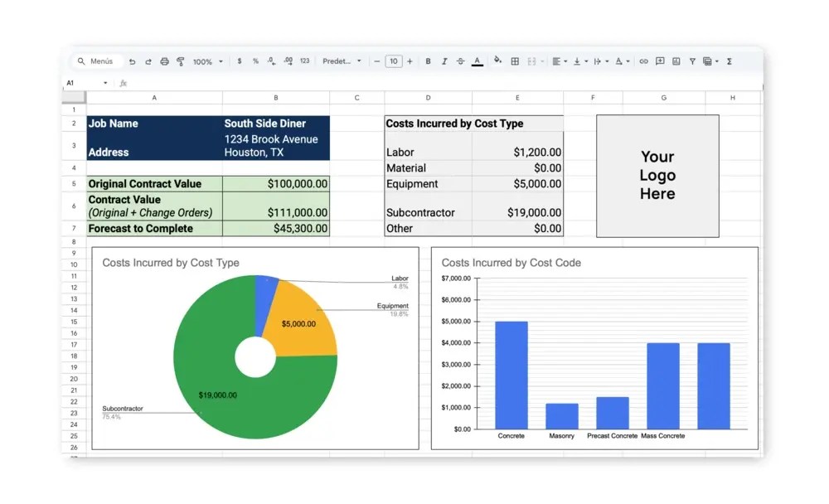Open the Functions (Σ) menu

728,61
